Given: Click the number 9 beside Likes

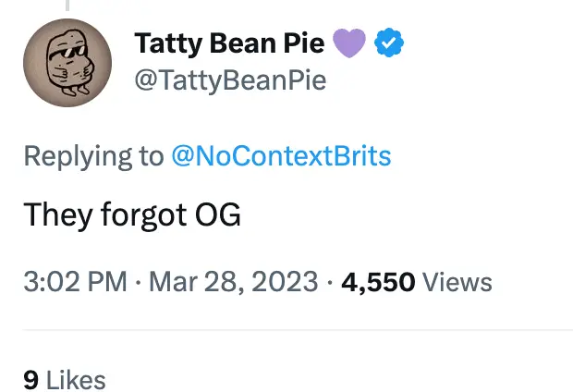Looking at the screenshot, I should click(30, 379).
